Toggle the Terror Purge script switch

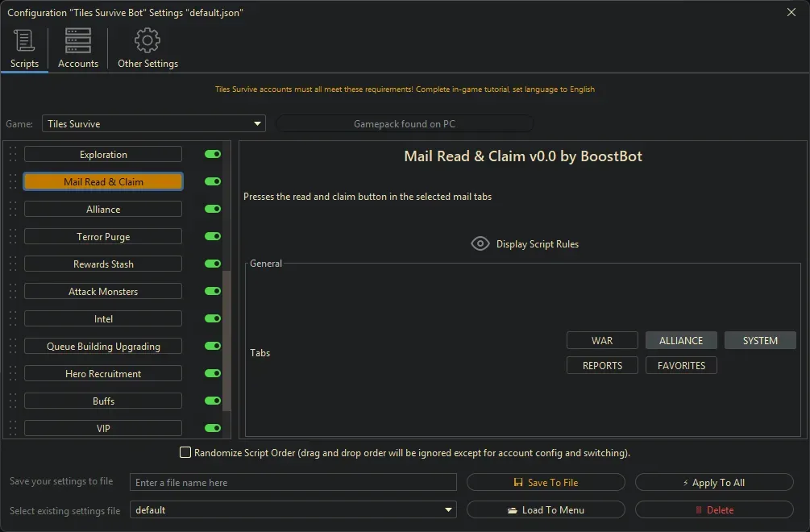(x=213, y=237)
